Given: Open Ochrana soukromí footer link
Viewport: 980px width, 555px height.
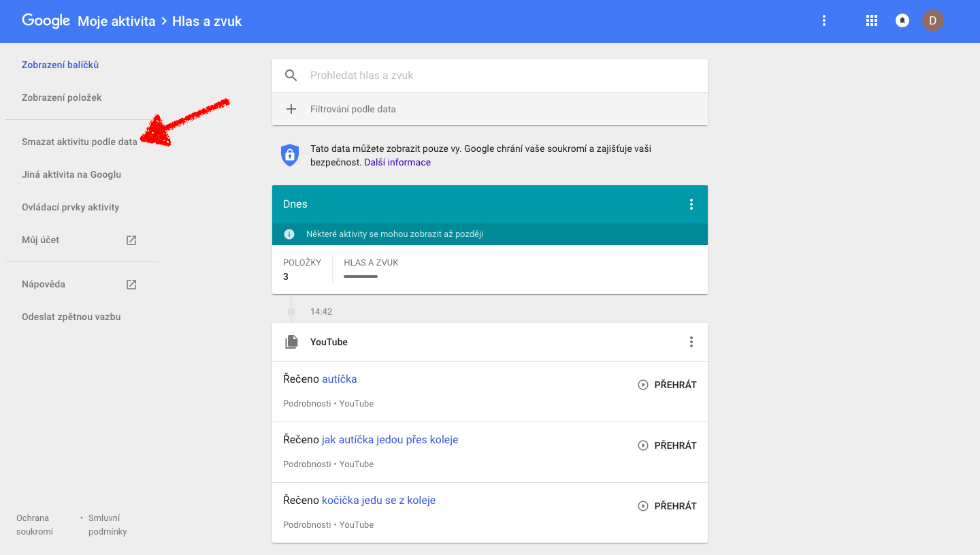Looking at the screenshot, I should pos(35,524).
